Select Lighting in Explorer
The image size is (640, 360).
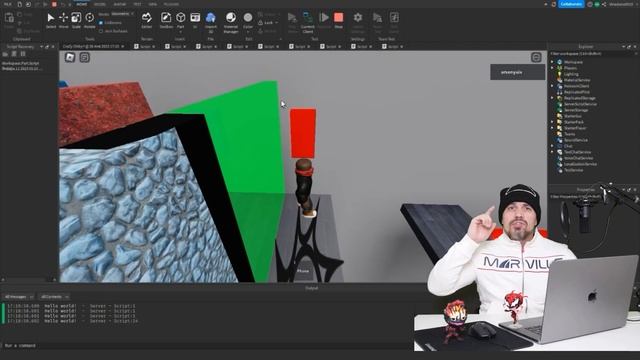[571, 74]
